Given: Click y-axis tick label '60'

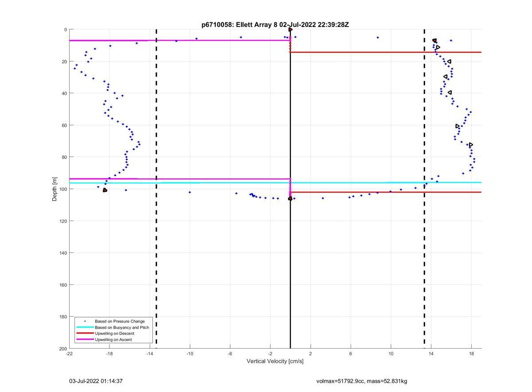Looking at the screenshot, I should [x=64, y=125].
